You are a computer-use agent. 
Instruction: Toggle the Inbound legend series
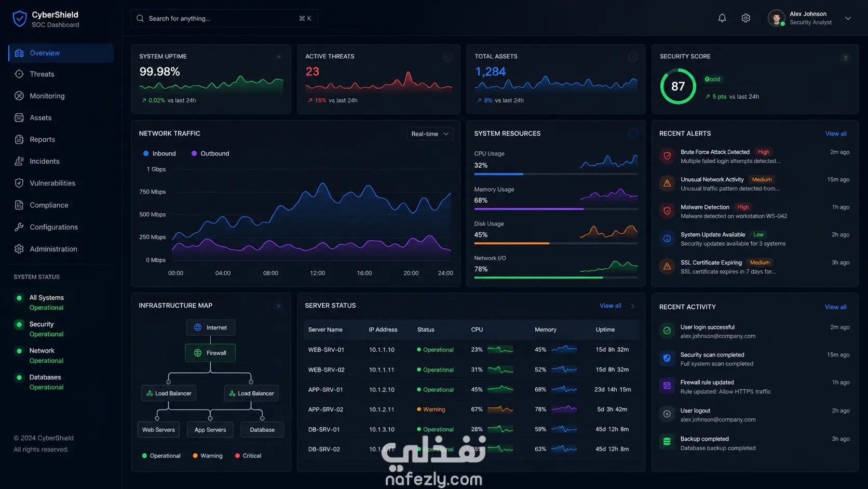click(159, 154)
